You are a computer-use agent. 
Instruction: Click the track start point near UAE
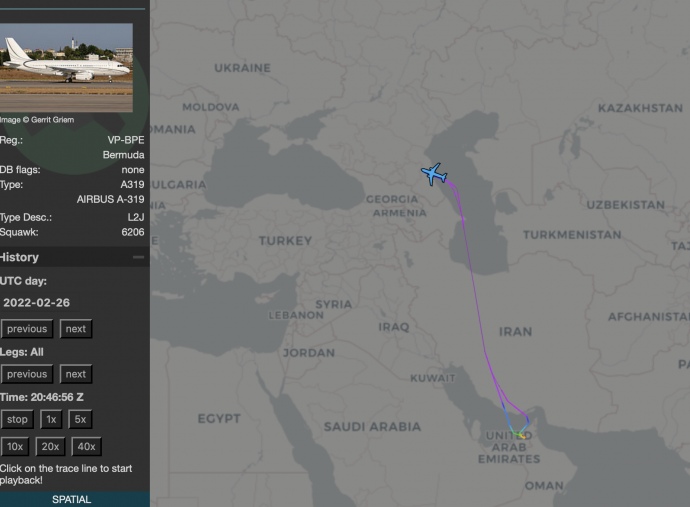(522, 436)
